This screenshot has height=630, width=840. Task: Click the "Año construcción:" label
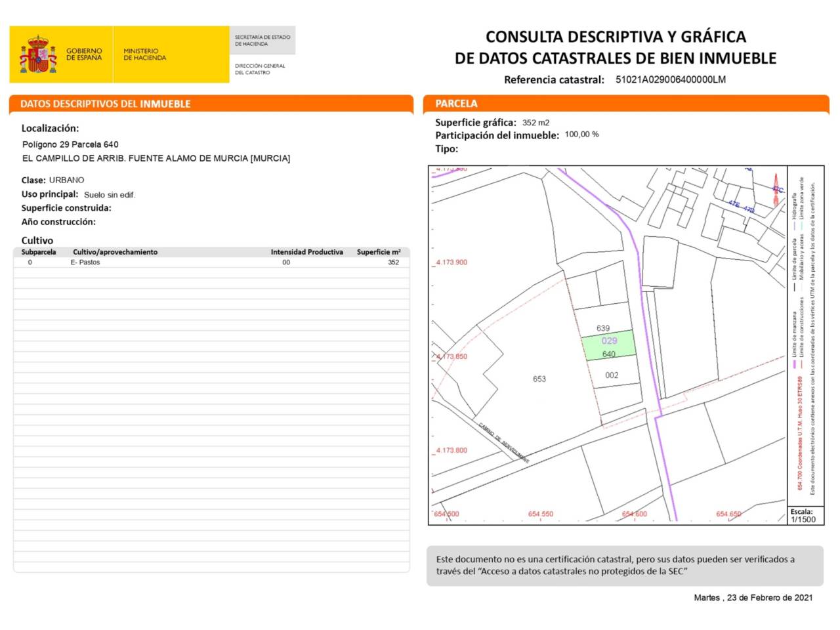click(x=58, y=222)
